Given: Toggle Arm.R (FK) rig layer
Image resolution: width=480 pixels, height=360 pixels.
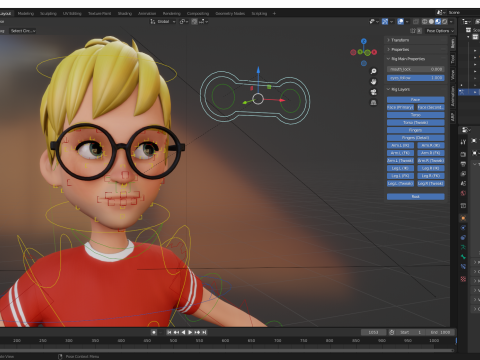Looking at the screenshot, I should point(431,153).
